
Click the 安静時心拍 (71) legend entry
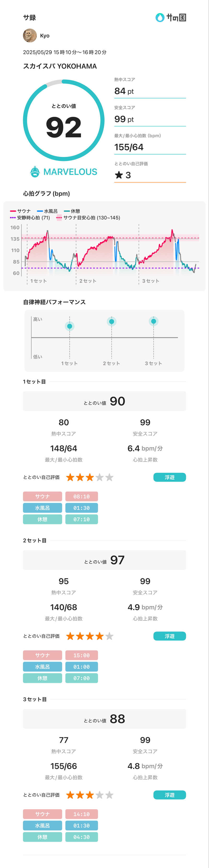[x=30, y=218]
